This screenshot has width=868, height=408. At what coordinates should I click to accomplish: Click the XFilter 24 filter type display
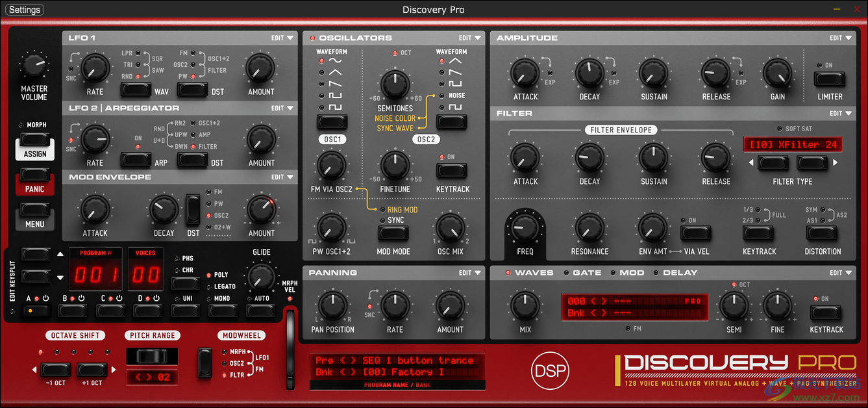tap(793, 144)
